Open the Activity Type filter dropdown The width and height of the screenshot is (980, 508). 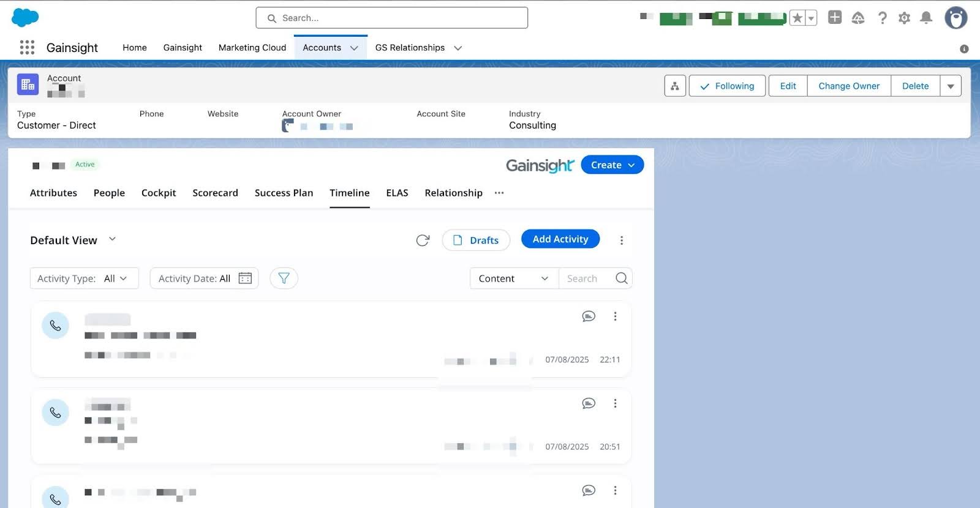click(x=85, y=278)
